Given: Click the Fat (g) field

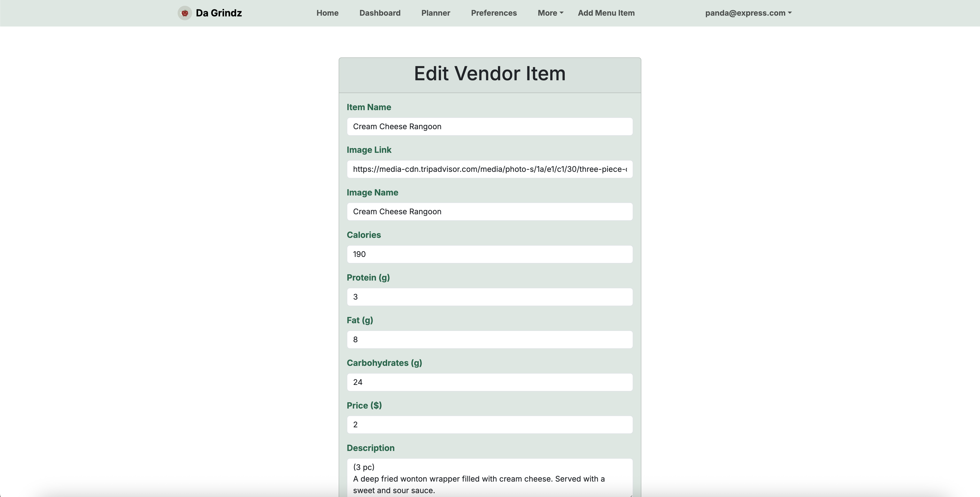Looking at the screenshot, I should coord(490,339).
